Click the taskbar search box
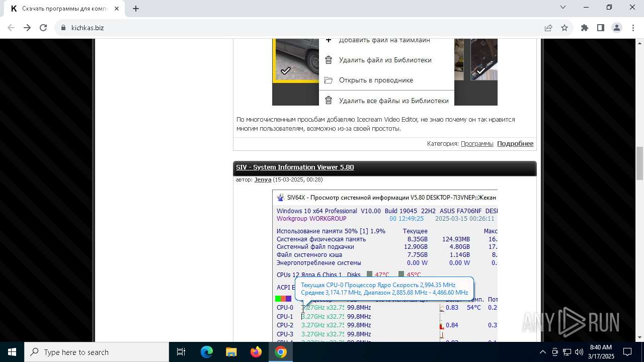Screen dimensions: 644x362 97,352
